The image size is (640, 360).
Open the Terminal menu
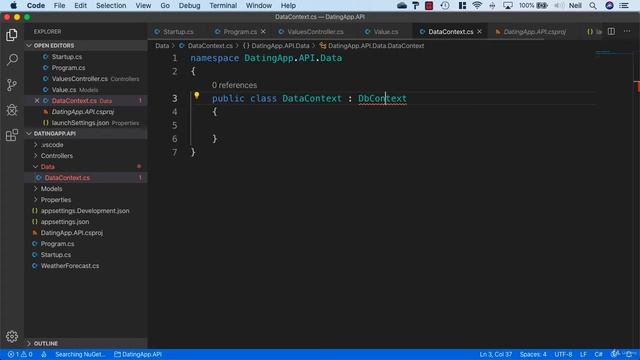(x=223, y=5)
